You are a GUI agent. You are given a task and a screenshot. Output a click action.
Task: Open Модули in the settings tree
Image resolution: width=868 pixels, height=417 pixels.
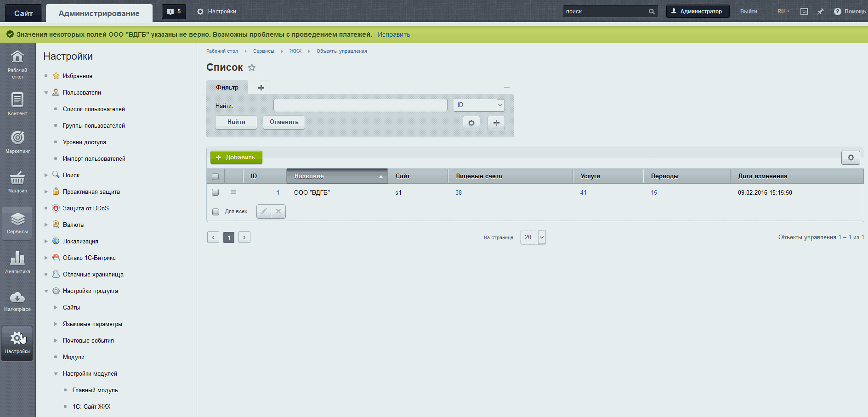pyautogui.click(x=74, y=357)
